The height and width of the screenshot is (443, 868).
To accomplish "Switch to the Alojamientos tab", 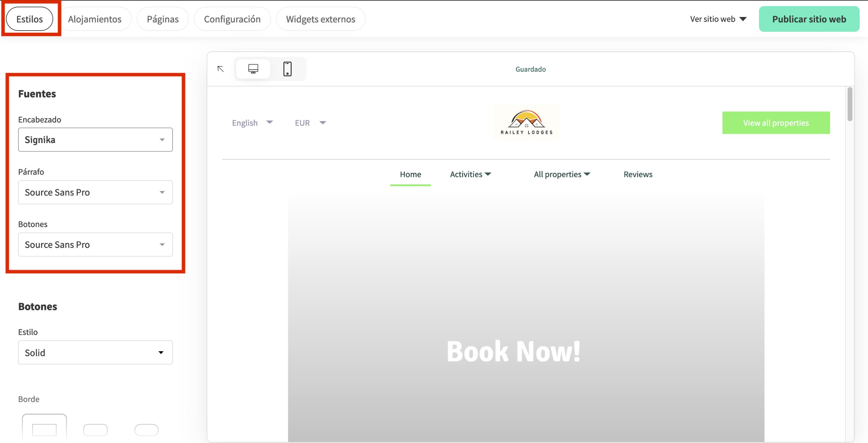I will pyautogui.click(x=95, y=19).
